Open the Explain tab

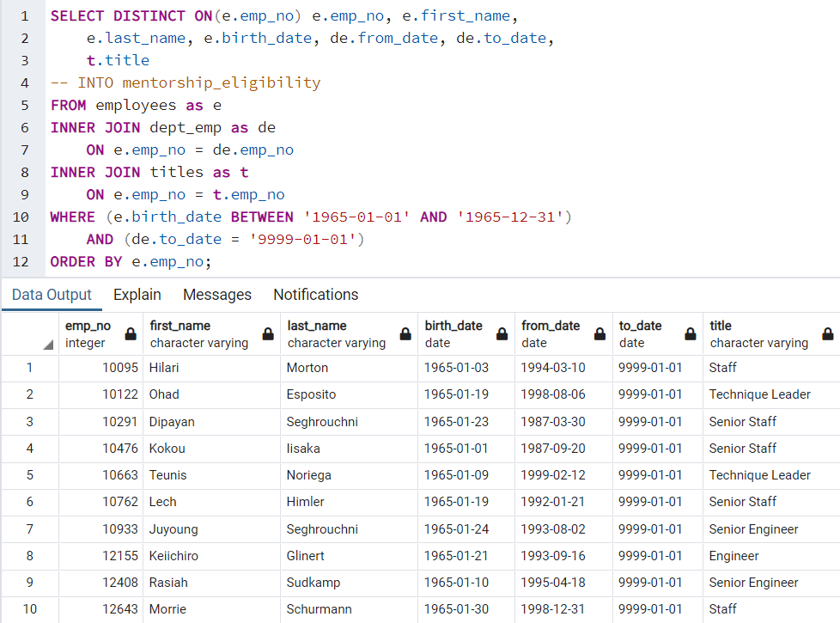click(137, 295)
